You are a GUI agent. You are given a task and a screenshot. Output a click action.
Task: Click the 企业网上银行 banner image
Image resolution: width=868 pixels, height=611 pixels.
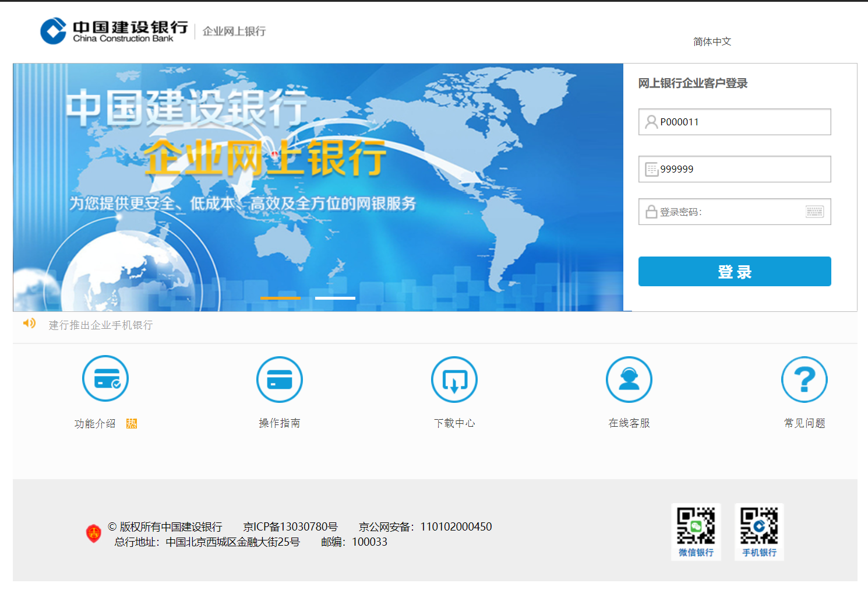click(318, 187)
